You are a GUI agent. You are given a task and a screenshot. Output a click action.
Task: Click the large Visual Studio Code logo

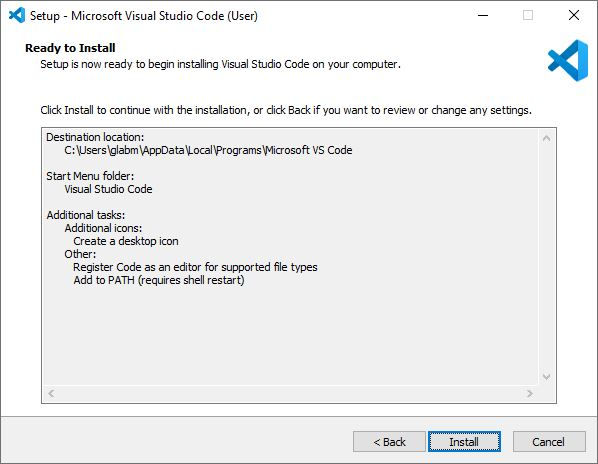tap(568, 61)
